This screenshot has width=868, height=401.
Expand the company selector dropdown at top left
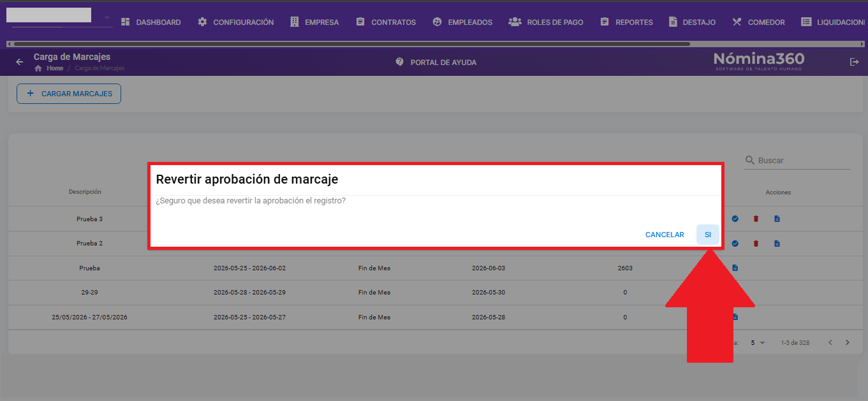click(107, 18)
